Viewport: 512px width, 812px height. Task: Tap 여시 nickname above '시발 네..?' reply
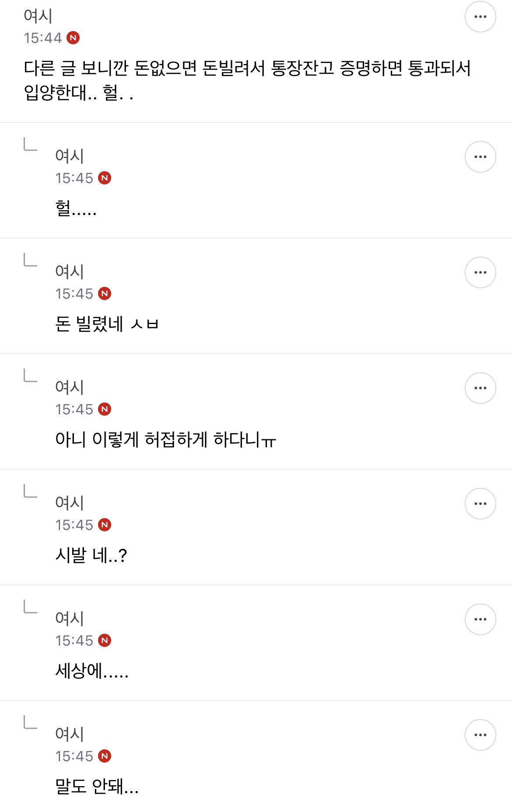click(70, 502)
